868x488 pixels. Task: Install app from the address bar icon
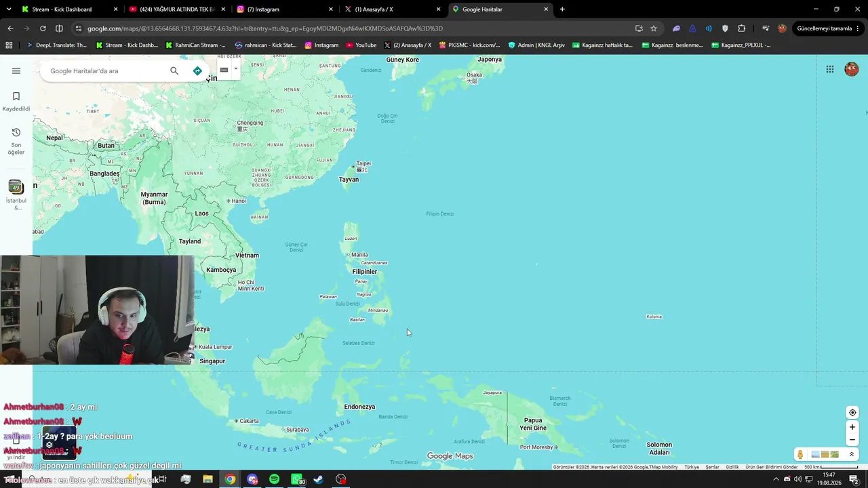(x=639, y=28)
